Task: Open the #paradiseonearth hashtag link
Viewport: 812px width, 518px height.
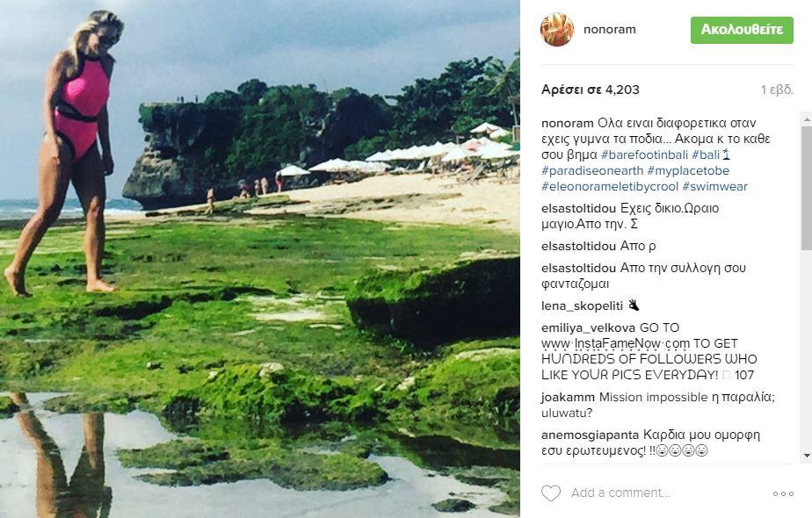Action: [592, 170]
